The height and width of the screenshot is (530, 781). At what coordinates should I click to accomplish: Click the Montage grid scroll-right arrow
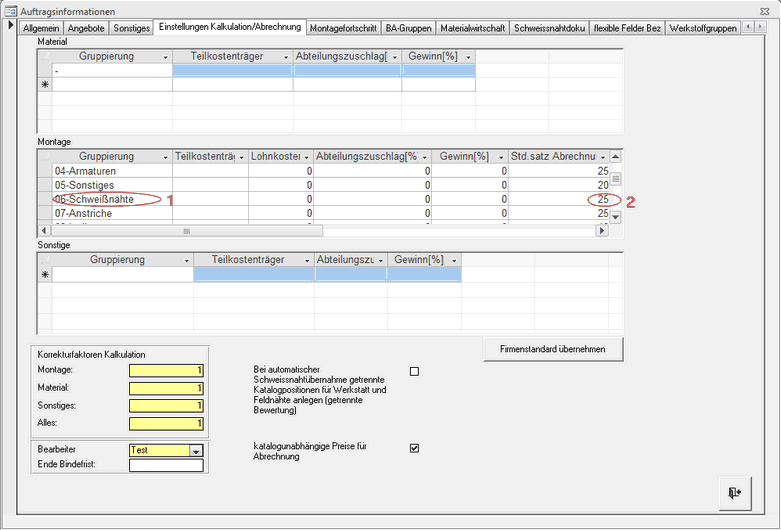click(x=602, y=231)
